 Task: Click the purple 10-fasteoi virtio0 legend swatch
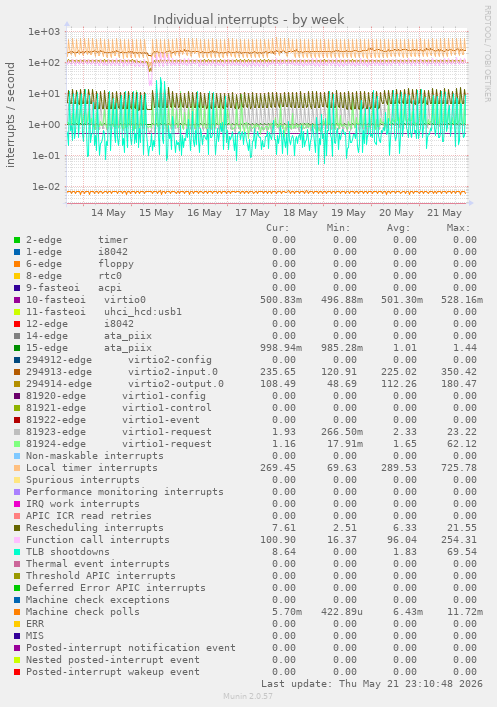(17, 300)
